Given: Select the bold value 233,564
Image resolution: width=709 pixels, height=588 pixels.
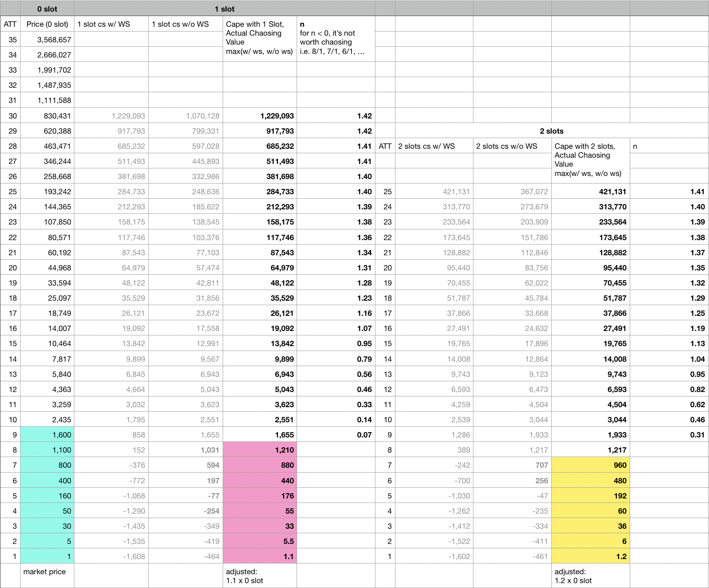Looking at the screenshot, I should click(591, 222).
